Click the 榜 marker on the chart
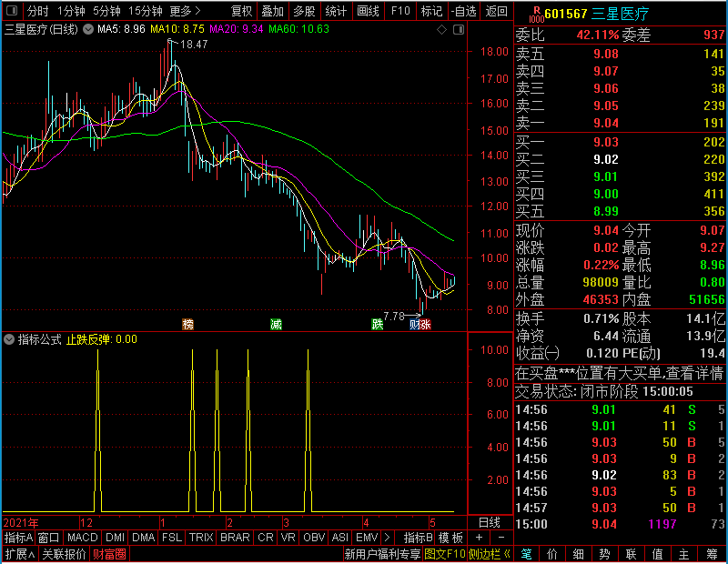The image size is (728, 564). coord(187,324)
